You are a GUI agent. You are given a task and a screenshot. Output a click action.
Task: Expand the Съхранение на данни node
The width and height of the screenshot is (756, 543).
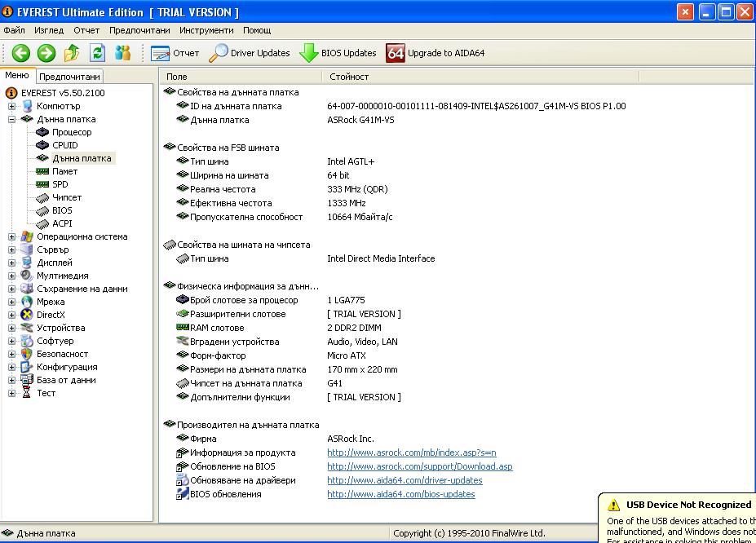point(11,289)
